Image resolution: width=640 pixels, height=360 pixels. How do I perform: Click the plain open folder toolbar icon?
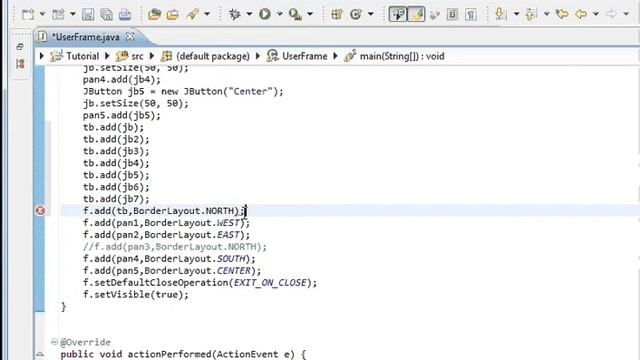(x=173, y=15)
